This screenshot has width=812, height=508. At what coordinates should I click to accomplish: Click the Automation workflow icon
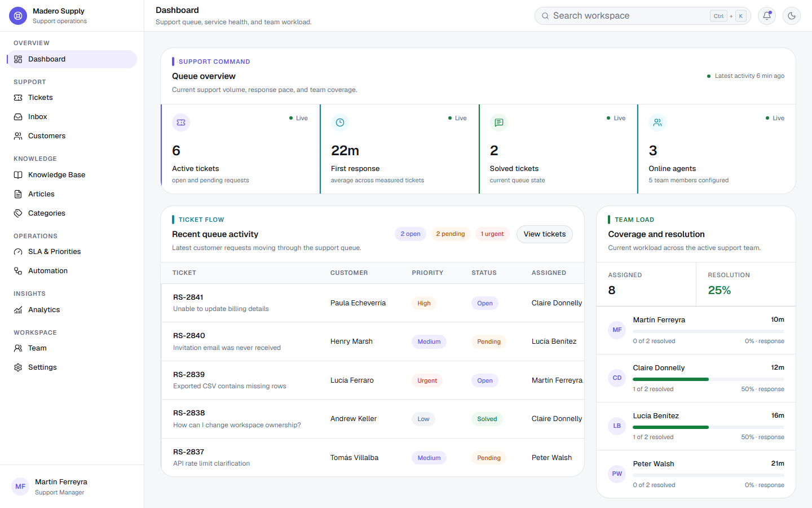(x=18, y=271)
